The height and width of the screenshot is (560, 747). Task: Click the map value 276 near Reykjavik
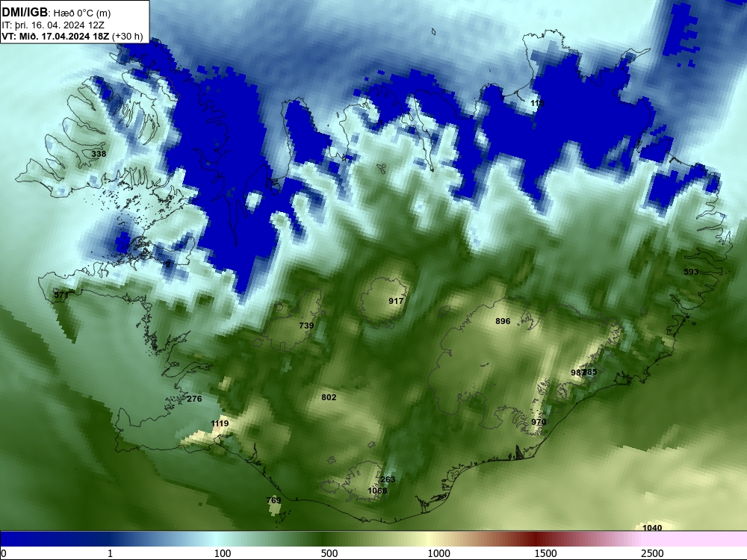(194, 399)
